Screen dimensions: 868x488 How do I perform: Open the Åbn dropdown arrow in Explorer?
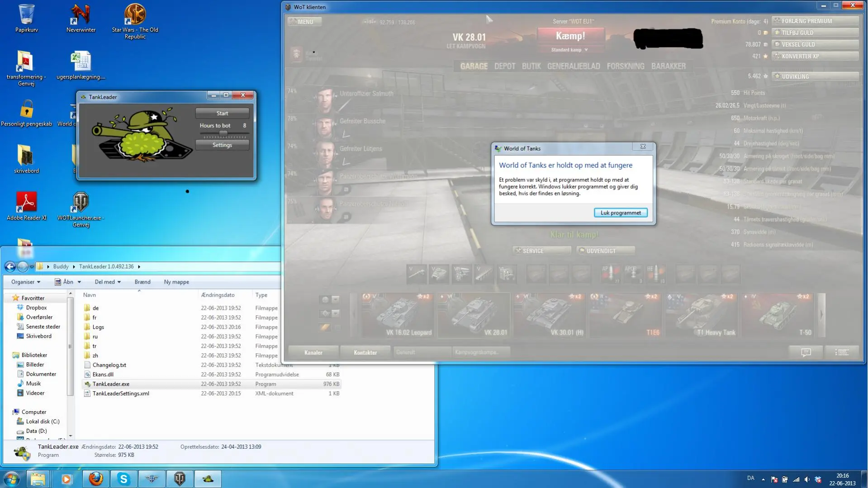pyautogui.click(x=79, y=282)
